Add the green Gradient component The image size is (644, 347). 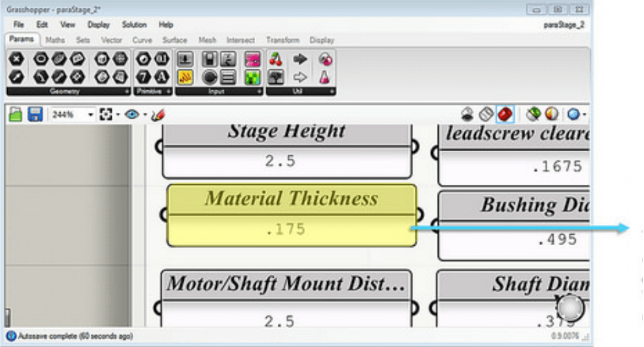point(252,77)
